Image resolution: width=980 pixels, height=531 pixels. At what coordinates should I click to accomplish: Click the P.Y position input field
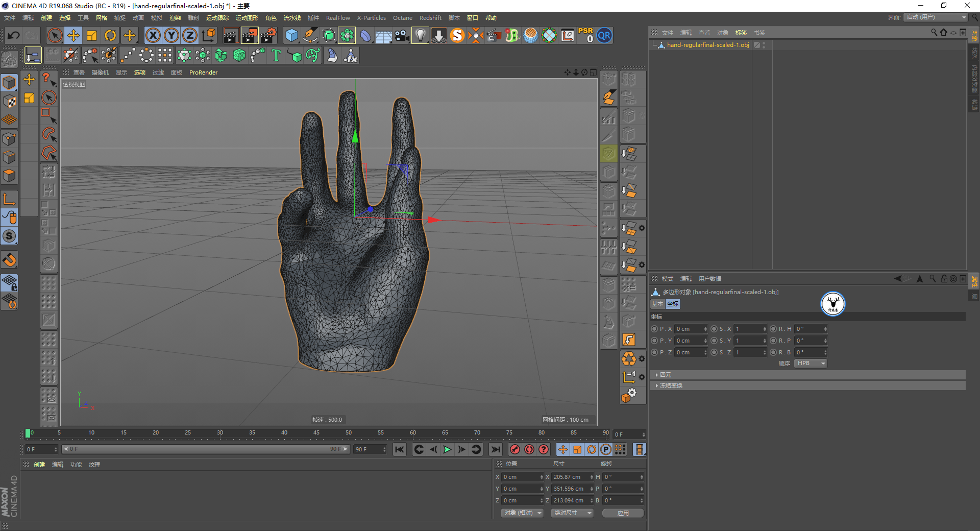tap(691, 341)
